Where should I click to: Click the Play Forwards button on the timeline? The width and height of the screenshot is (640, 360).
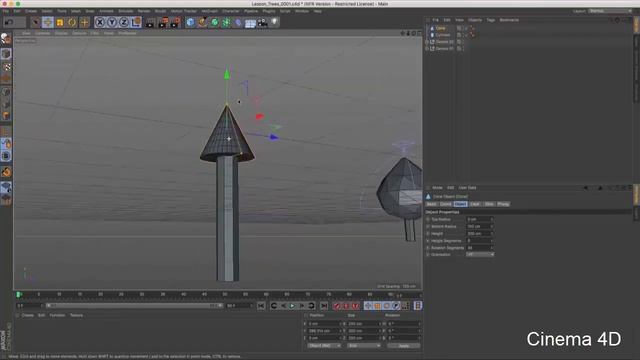tap(292, 306)
